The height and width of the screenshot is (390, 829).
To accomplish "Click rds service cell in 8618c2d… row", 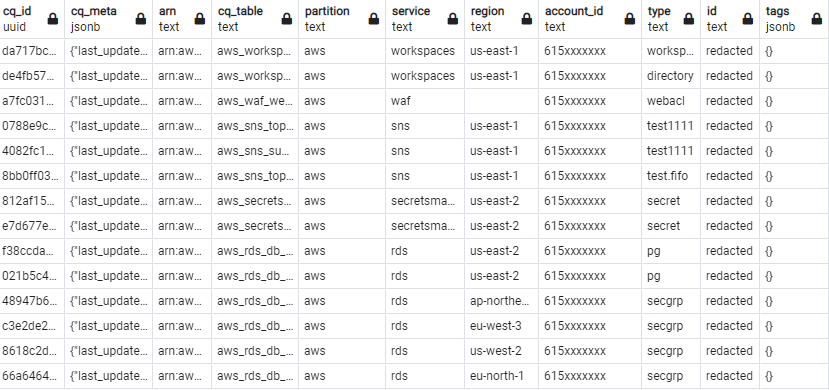I will [x=425, y=351].
